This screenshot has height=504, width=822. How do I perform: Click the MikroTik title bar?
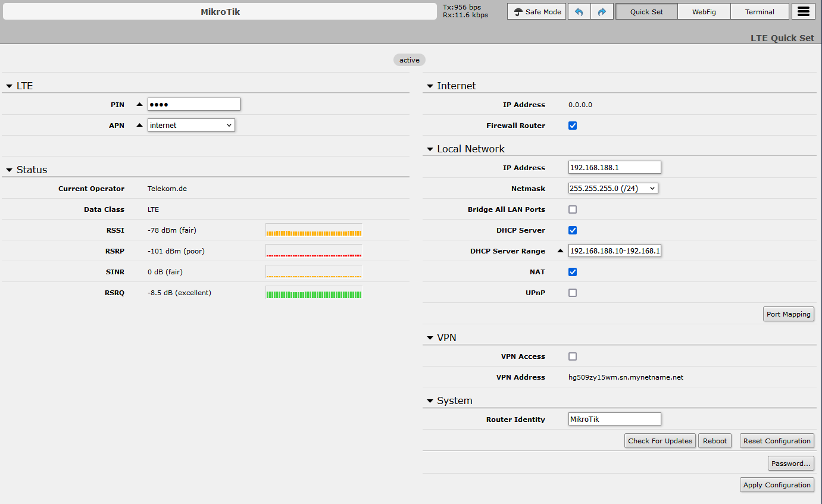pyautogui.click(x=220, y=11)
